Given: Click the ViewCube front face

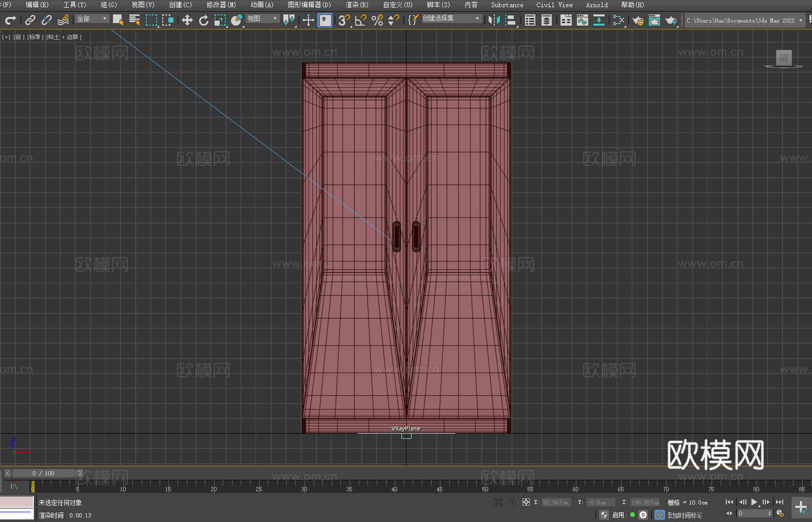Looking at the screenshot, I should tap(784, 57).
